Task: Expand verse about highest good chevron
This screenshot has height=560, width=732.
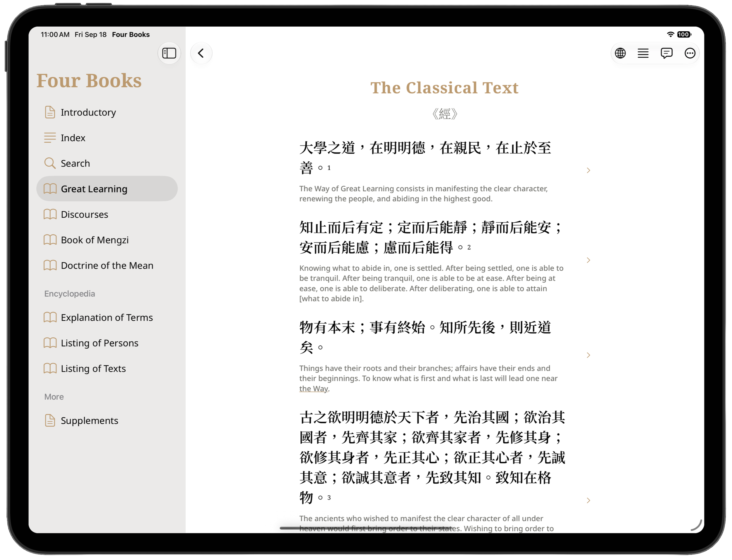Action: click(x=589, y=170)
